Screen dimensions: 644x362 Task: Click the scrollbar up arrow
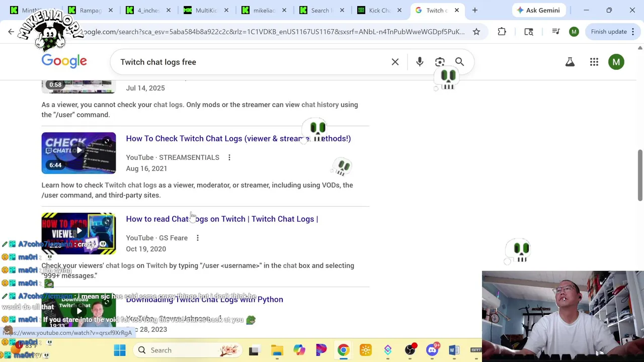pos(640,48)
